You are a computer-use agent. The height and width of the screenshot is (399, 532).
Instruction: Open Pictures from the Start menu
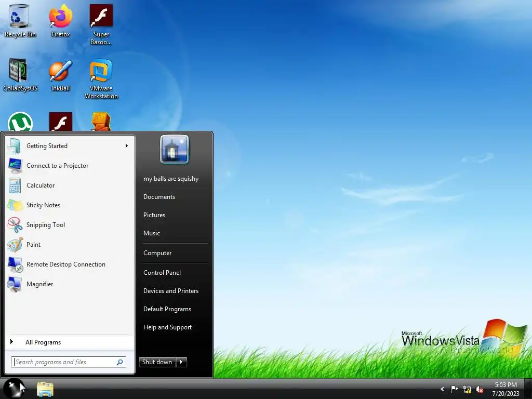coord(154,215)
